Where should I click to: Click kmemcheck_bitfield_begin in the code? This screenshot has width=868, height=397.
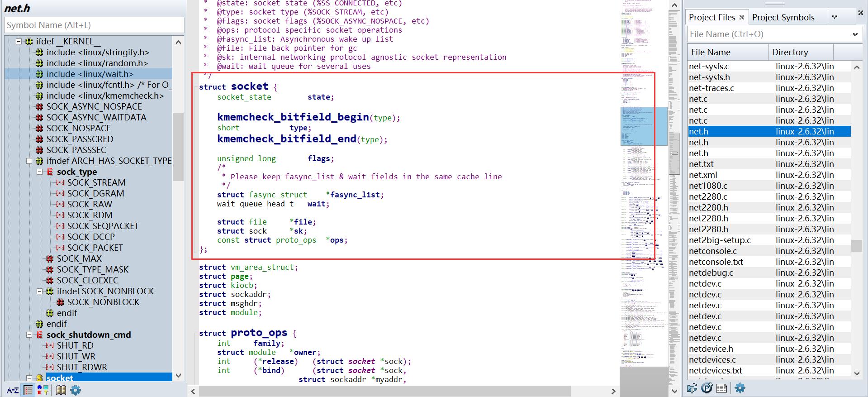tap(293, 117)
